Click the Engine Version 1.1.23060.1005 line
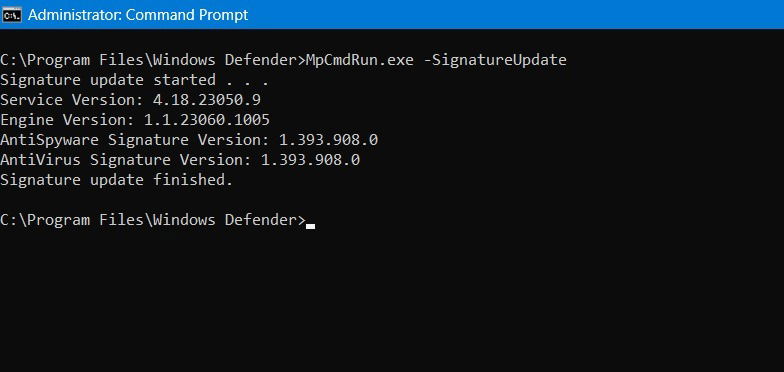Image resolution: width=784 pixels, height=372 pixels. coord(135,120)
